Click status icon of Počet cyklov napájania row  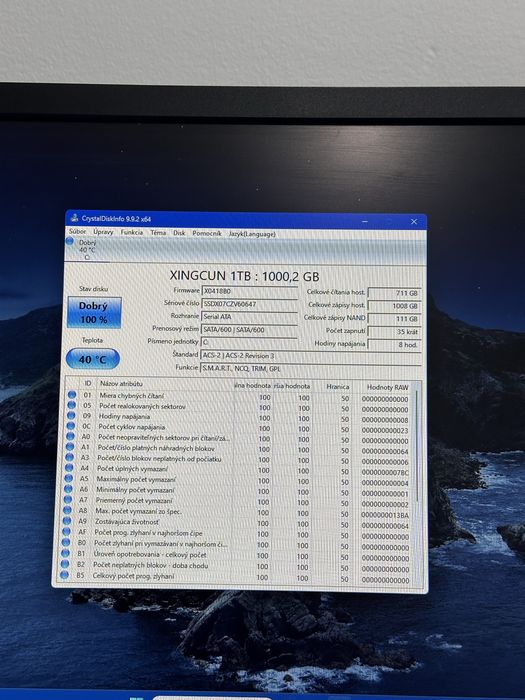pyautogui.click(x=71, y=426)
